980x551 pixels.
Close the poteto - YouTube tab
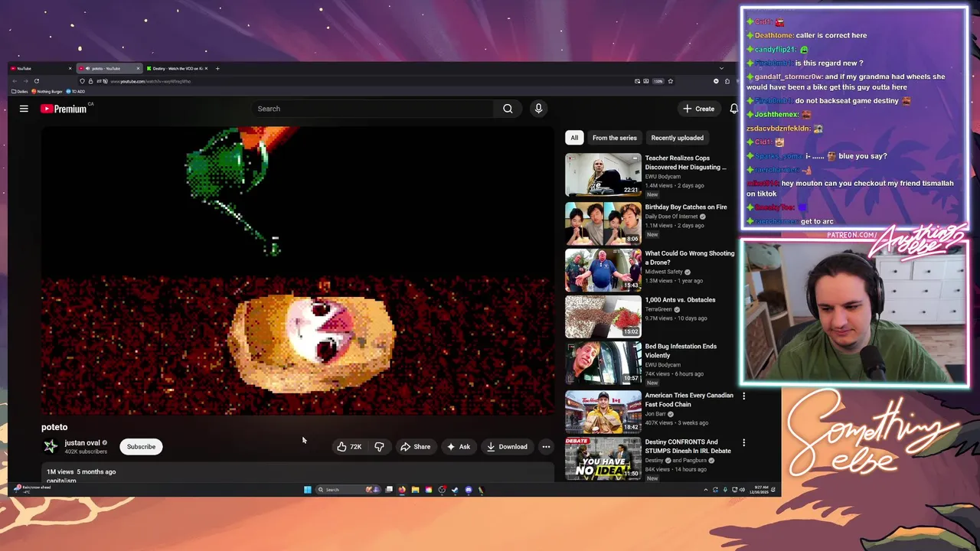click(x=138, y=68)
